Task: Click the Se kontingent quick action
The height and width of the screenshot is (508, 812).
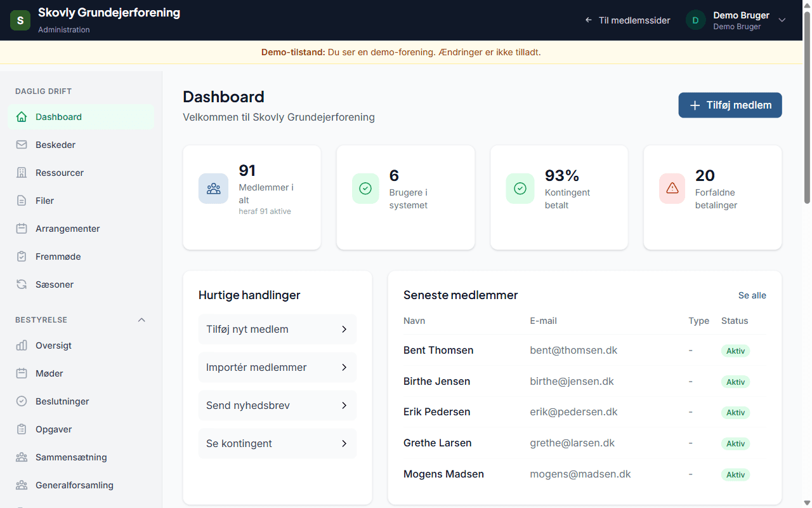Action: [277, 443]
